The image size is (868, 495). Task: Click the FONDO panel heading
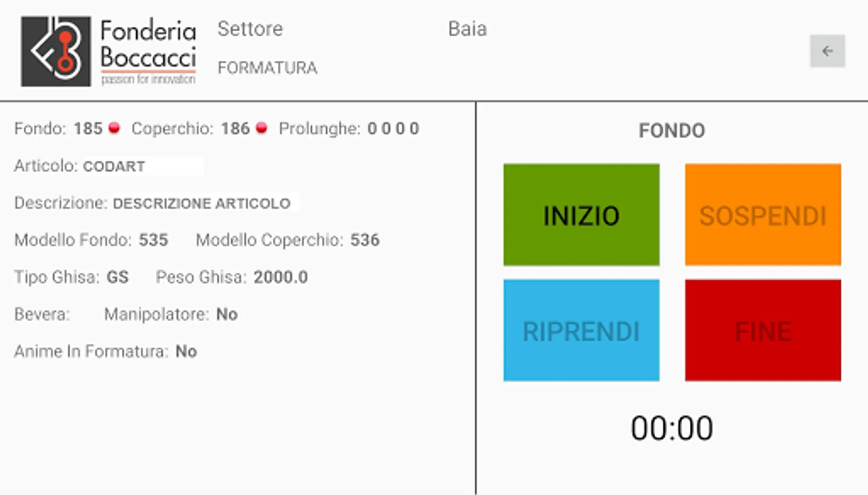pos(672,131)
